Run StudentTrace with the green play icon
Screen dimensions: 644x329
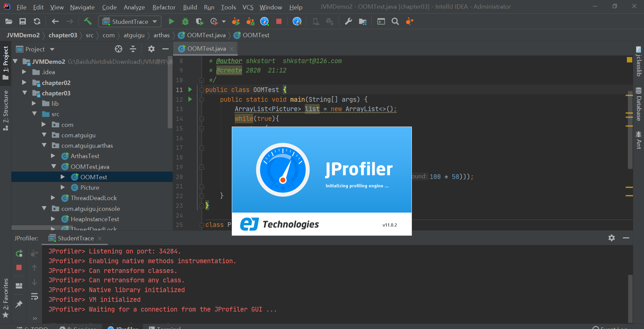(x=171, y=22)
